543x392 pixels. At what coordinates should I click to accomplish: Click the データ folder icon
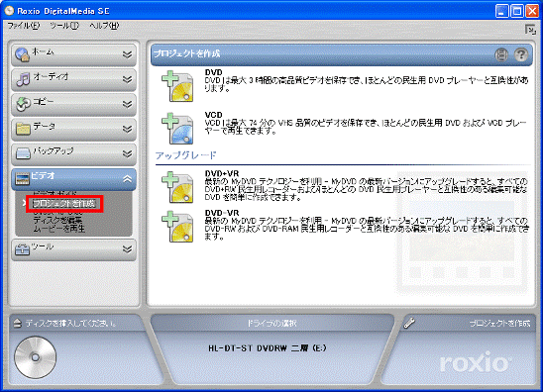[23, 129]
